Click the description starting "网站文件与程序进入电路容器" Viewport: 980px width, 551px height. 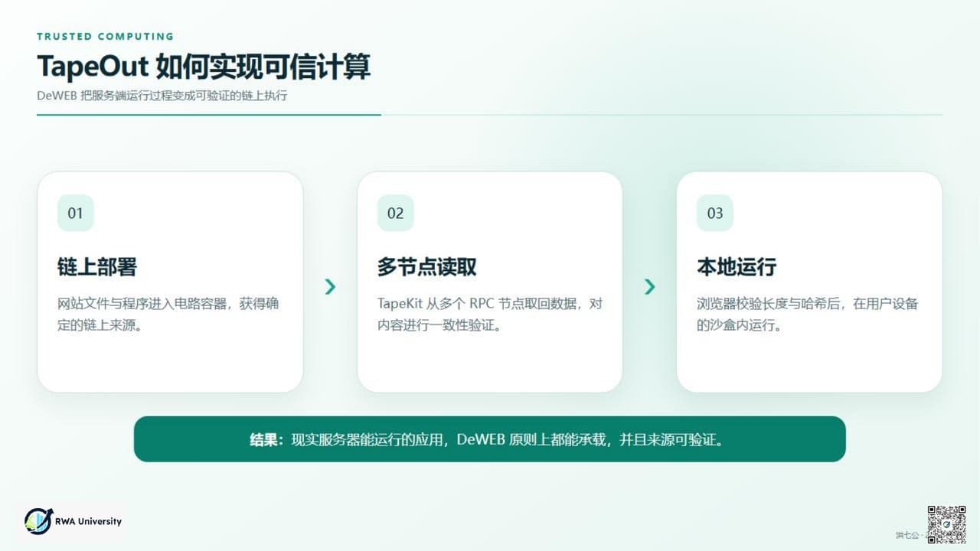click(x=168, y=314)
